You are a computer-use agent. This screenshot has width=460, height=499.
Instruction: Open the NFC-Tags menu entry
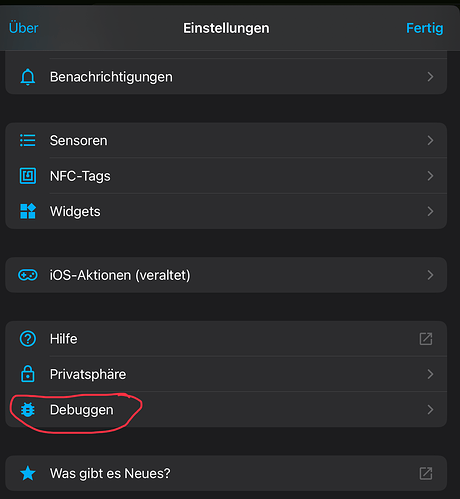[x=226, y=176]
